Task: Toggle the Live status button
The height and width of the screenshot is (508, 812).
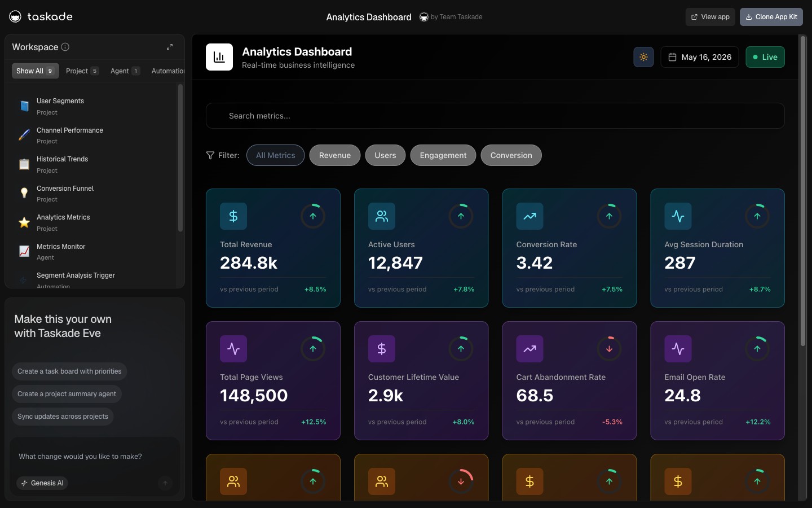Action: click(765, 57)
